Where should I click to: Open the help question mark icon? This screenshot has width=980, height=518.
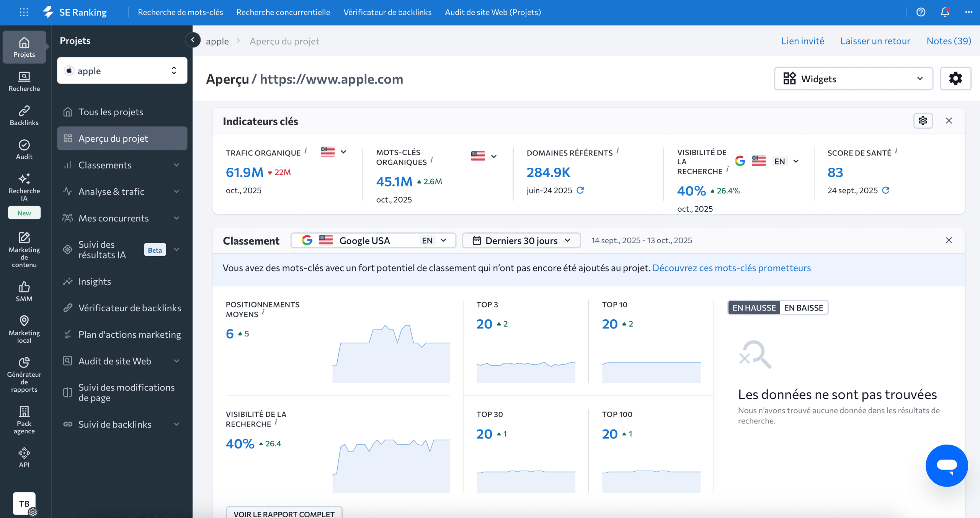[921, 12]
